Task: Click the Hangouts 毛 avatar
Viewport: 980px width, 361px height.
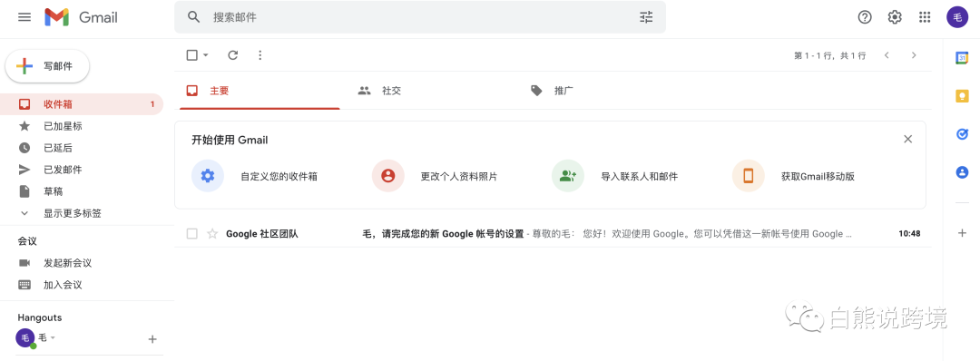Action: 25,338
